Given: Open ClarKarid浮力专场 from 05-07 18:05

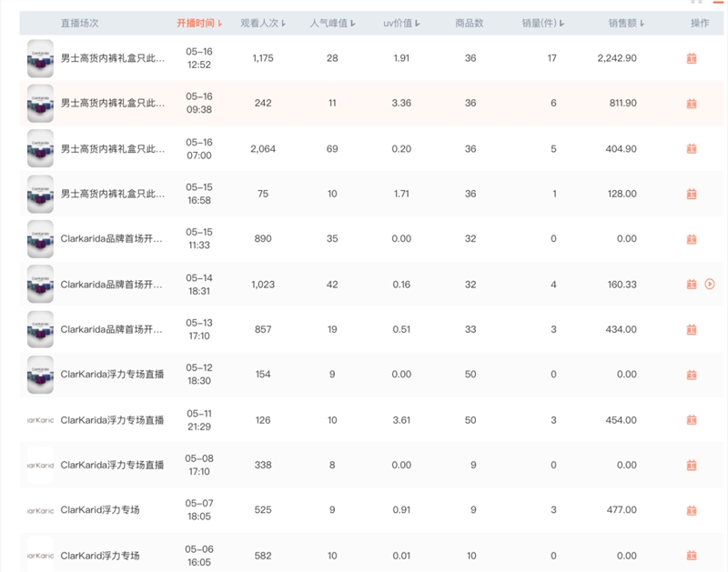Looking at the screenshot, I should [x=100, y=510].
